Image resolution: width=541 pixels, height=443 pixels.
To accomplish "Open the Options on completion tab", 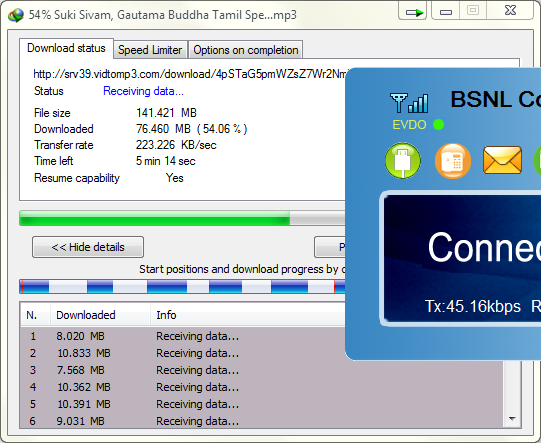I will coord(246,50).
